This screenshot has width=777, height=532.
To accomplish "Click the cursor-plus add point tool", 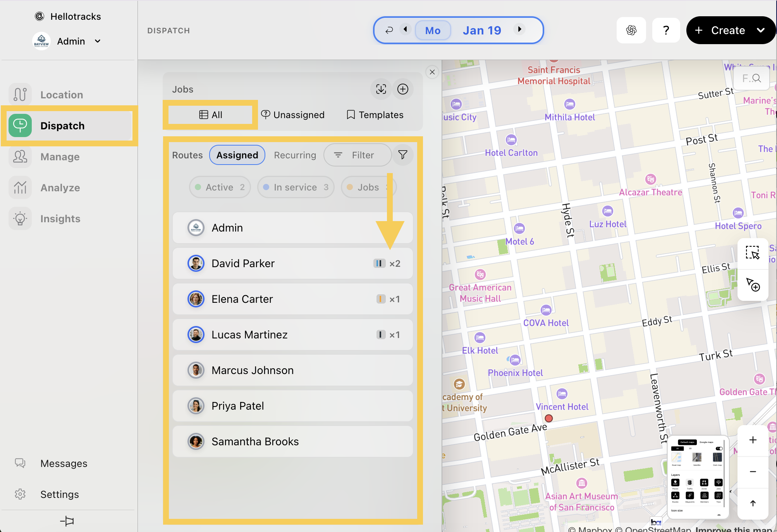I will pos(753,285).
